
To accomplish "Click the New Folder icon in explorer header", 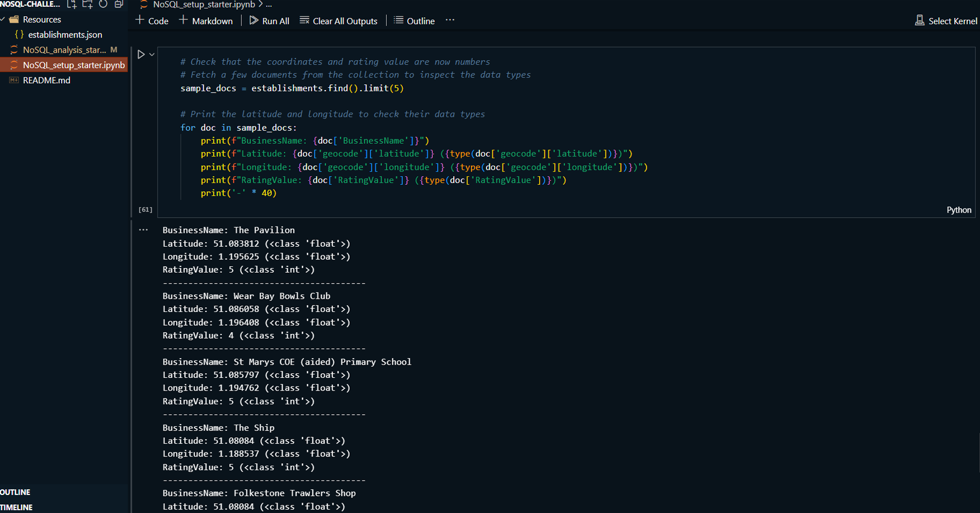I will pyautogui.click(x=87, y=4).
